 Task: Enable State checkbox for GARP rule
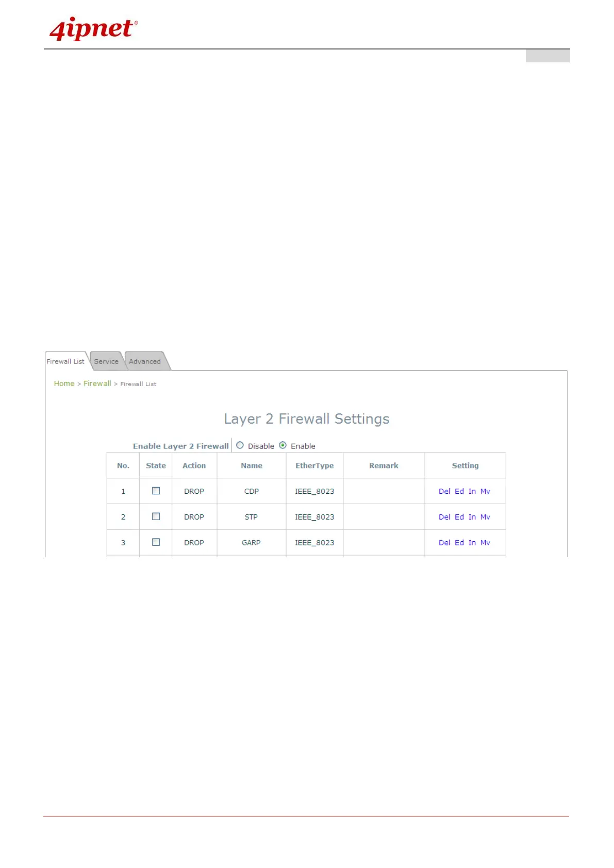(x=156, y=542)
